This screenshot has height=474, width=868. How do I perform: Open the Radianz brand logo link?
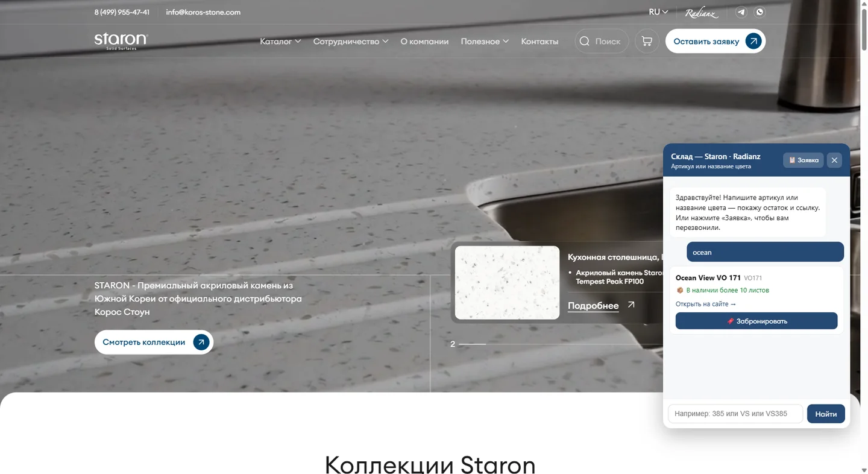click(702, 13)
